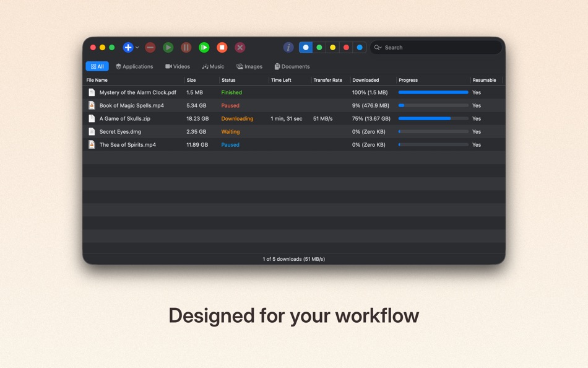Click the blue plus add download button

[128, 47]
